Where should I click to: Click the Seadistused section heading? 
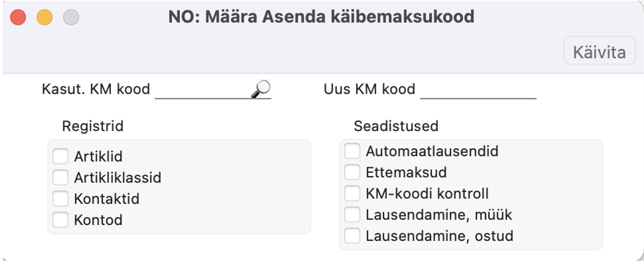point(396,126)
